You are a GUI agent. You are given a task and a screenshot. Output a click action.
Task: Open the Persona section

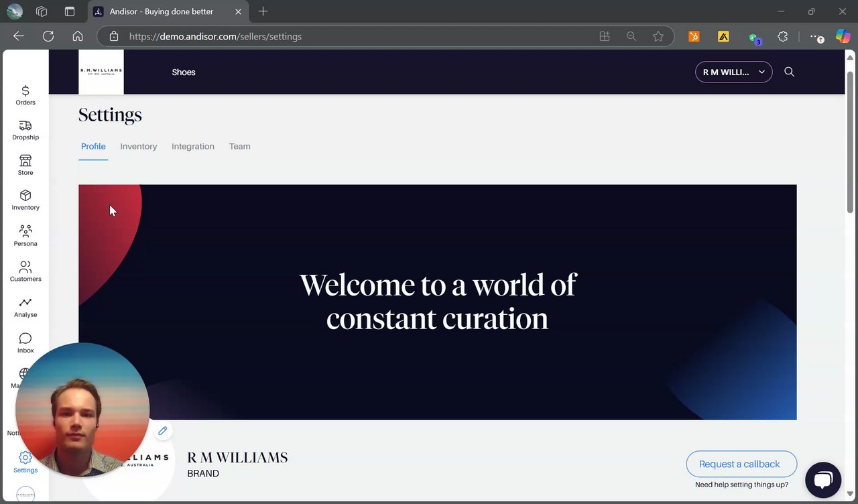click(25, 236)
